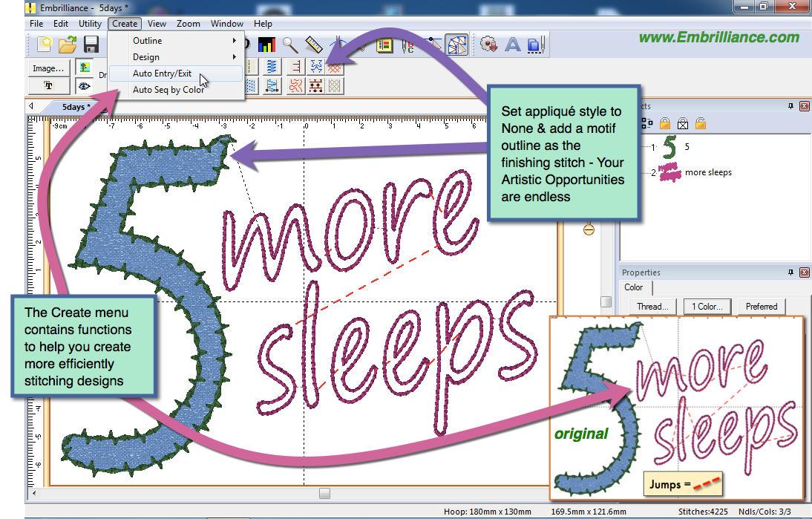Toggle the auto-hide pin on the Properties panel

[x=790, y=272]
